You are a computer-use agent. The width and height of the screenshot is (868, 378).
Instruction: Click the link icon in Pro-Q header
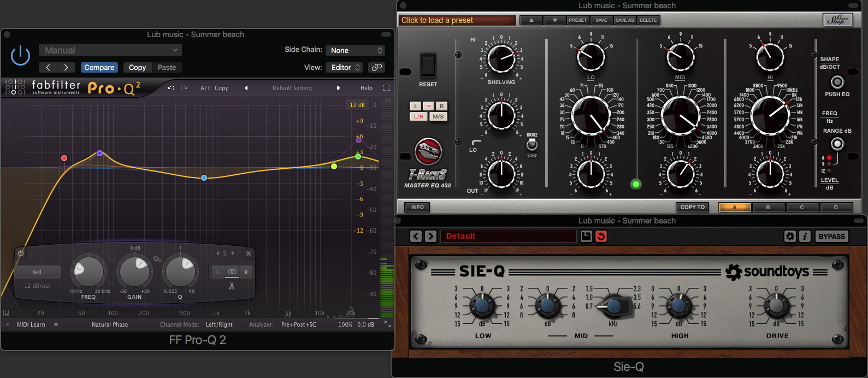(376, 67)
